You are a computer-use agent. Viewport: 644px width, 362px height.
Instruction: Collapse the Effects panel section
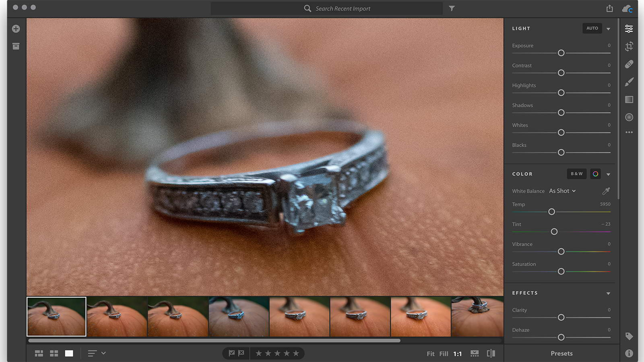click(x=608, y=293)
